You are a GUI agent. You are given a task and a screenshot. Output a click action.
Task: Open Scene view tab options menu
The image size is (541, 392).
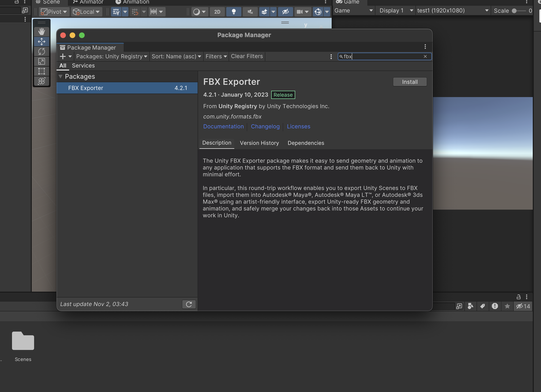(325, 2)
